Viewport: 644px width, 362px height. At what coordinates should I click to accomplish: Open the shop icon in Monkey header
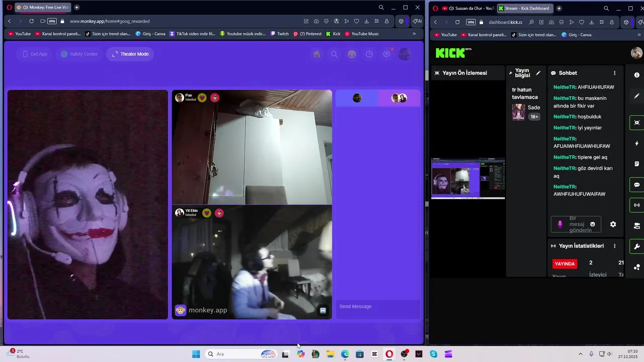click(x=316, y=54)
